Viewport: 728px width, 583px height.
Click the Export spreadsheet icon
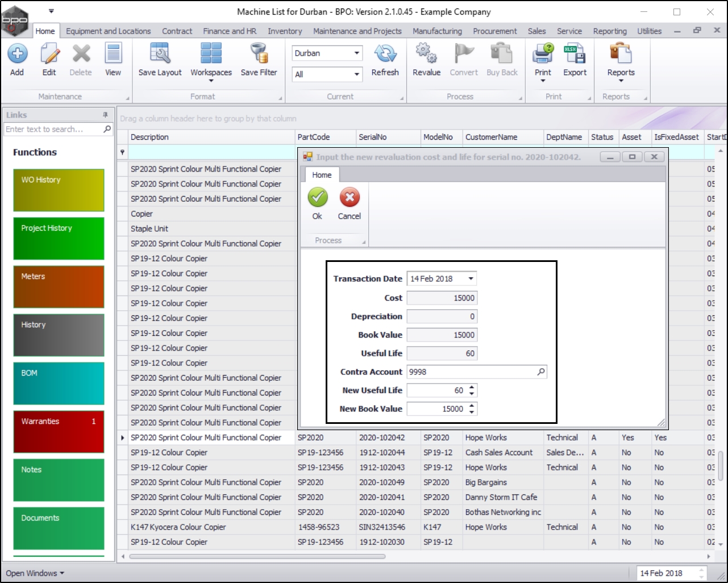pyautogui.click(x=575, y=54)
